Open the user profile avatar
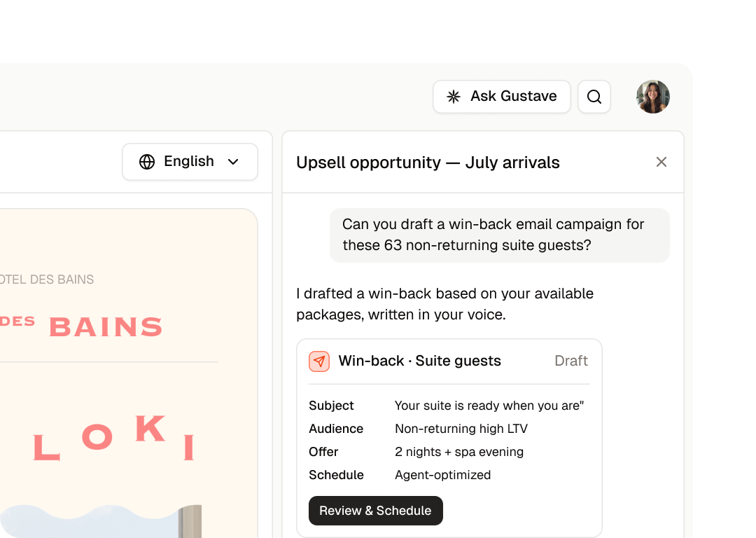The width and height of the screenshot is (756, 538). [x=653, y=97]
